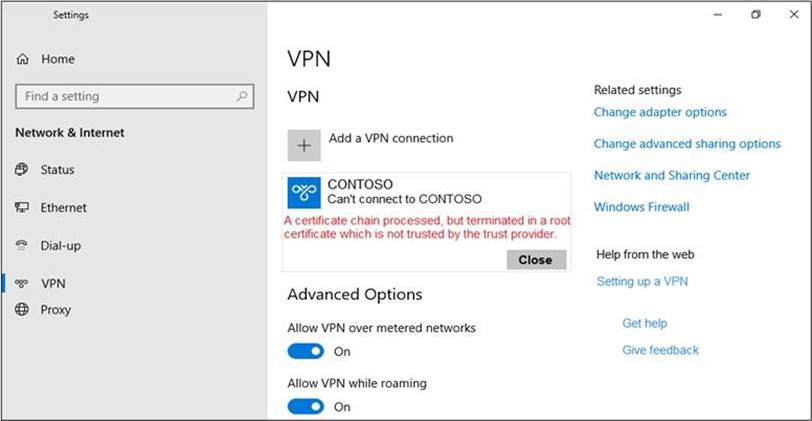
Task: Click the Proxy globe icon
Action: (22, 310)
